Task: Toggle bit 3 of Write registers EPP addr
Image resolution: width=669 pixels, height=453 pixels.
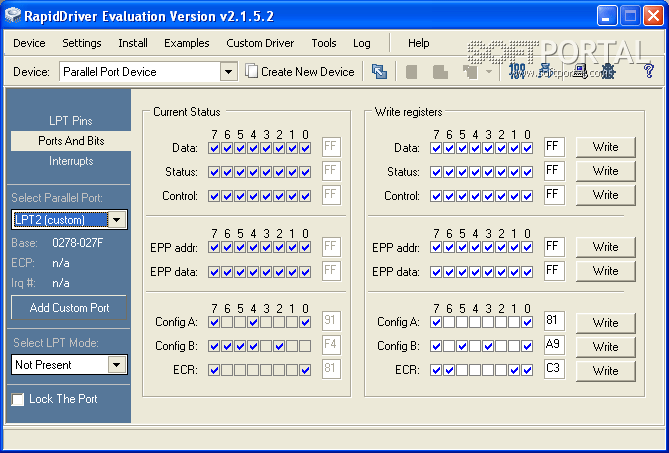Action: pyautogui.click(x=488, y=247)
